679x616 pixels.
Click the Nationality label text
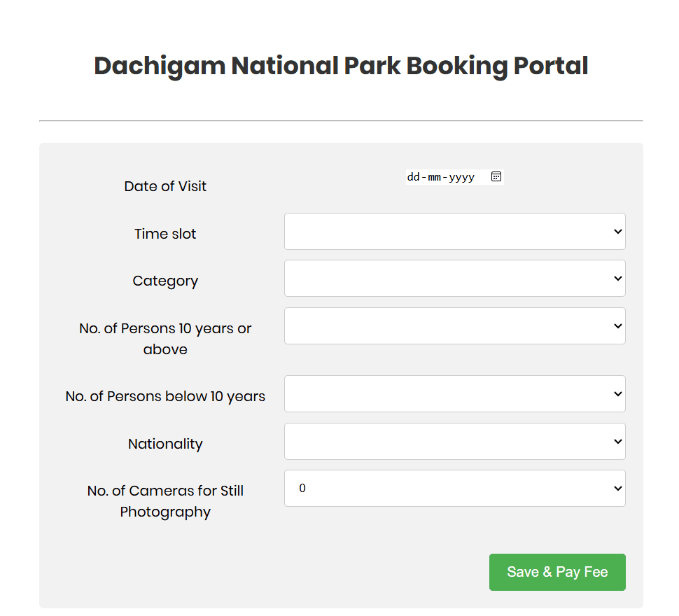(165, 444)
